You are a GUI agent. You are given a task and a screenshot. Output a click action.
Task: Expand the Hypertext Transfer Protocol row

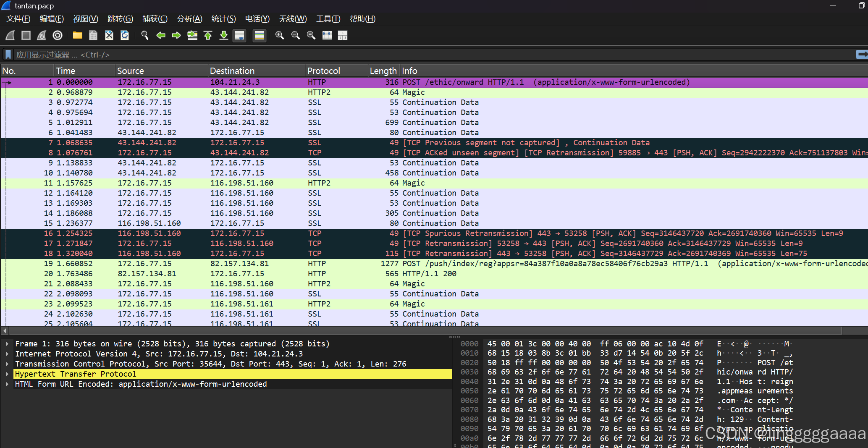(7, 374)
